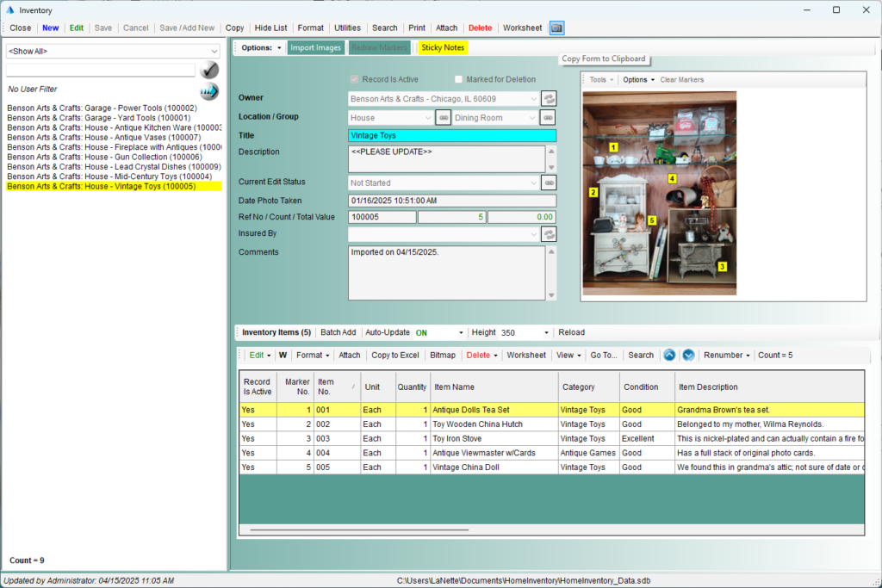
Task: Click Toy Wooden China Hutch item name
Action: (x=477, y=424)
